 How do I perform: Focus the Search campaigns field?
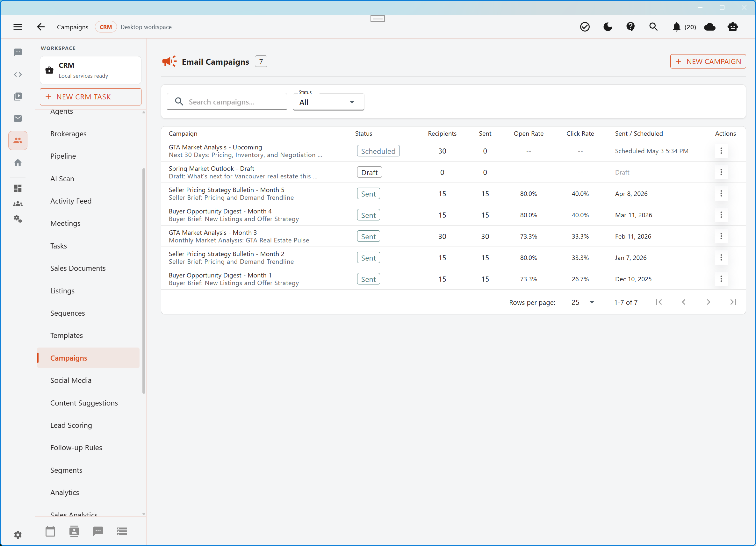coord(227,102)
